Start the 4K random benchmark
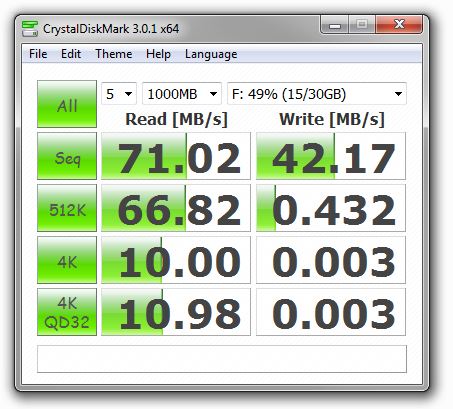 [x=67, y=260]
